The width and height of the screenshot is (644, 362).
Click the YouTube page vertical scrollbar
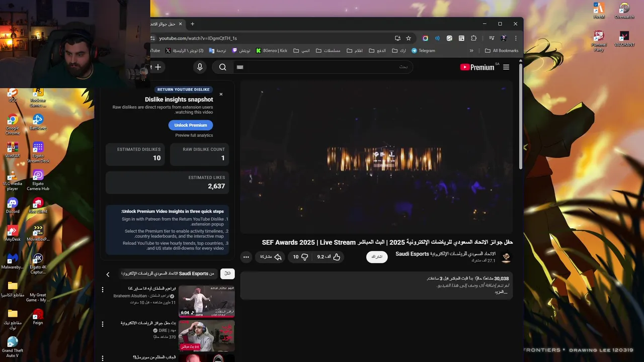520,116
